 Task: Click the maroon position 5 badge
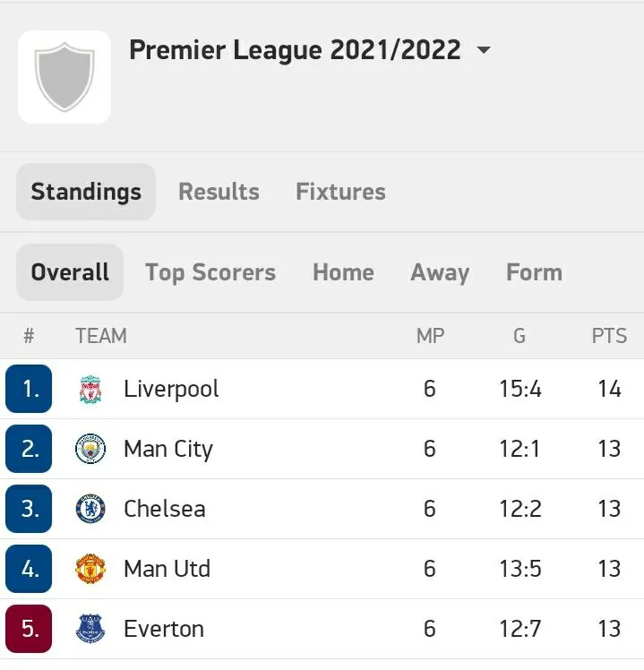[30, 629]
